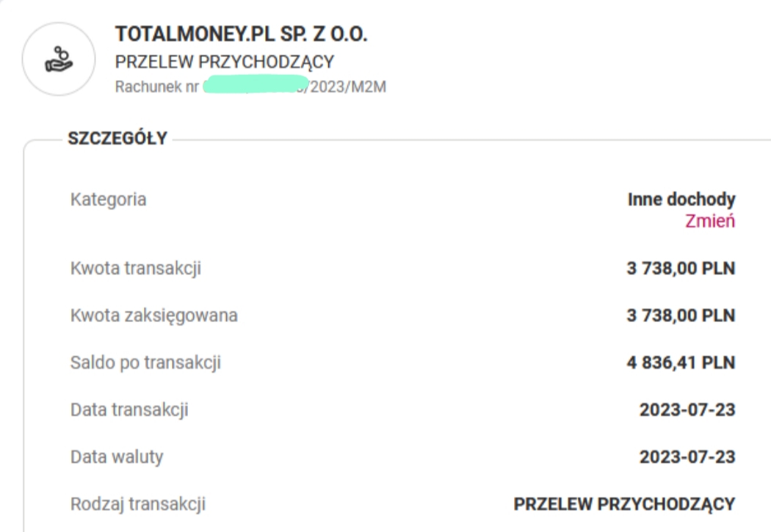The image size is (771, 532).
Task: Click the Data transakcji label
Action: [x=129, y=409]
